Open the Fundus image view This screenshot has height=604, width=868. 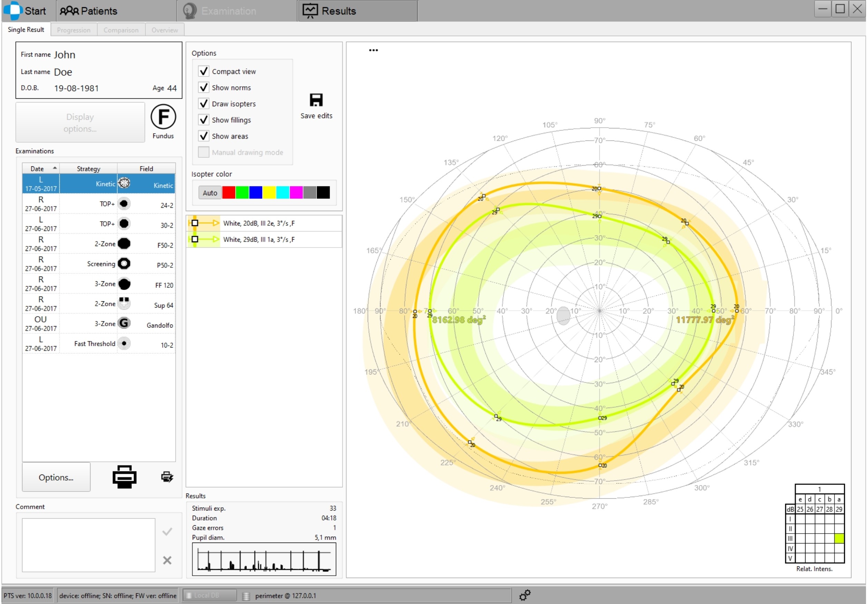click(163, 117)
